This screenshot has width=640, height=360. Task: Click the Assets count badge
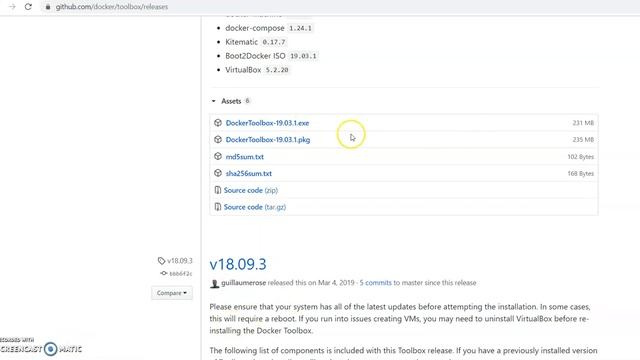pyautogui.click(x=247, y=101)
